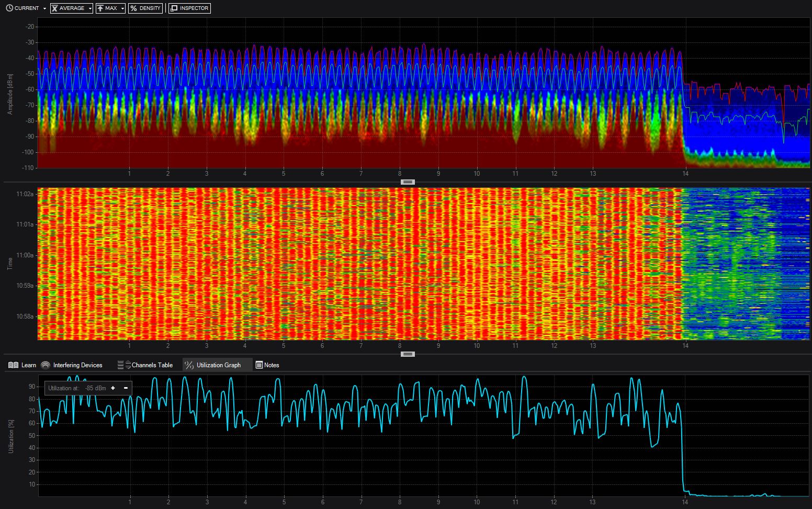Viewport: 812px width, 509px height.
Task: Click the Average trace X-bar icon
Action: pos(54,8)
